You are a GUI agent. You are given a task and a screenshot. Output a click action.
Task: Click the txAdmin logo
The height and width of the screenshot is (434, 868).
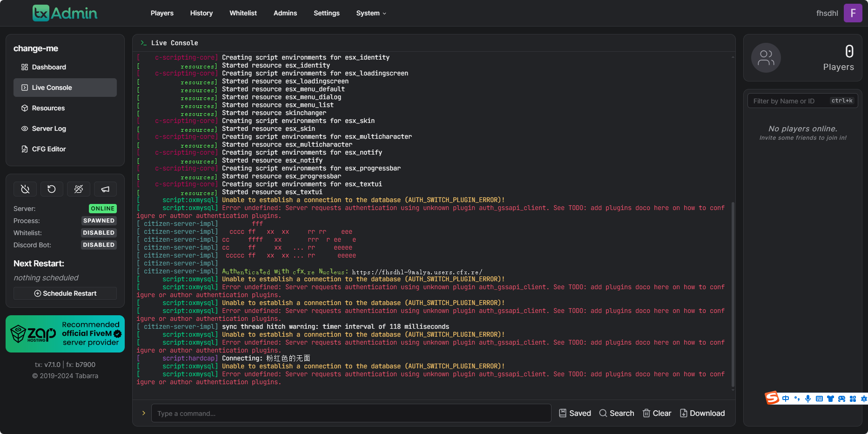[65, 13]
